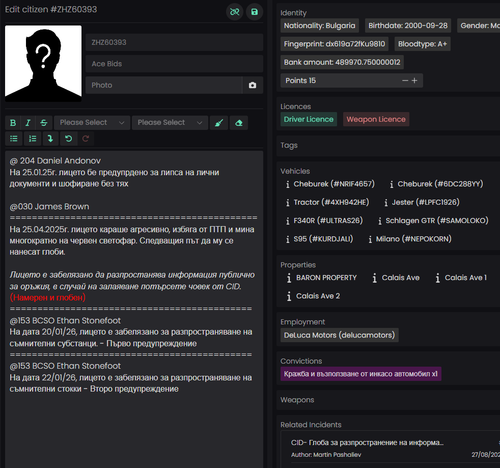Screen dimensions: 500x468
Task: Open the first Please Select dropdown
Action: click(x=92, y=123)
